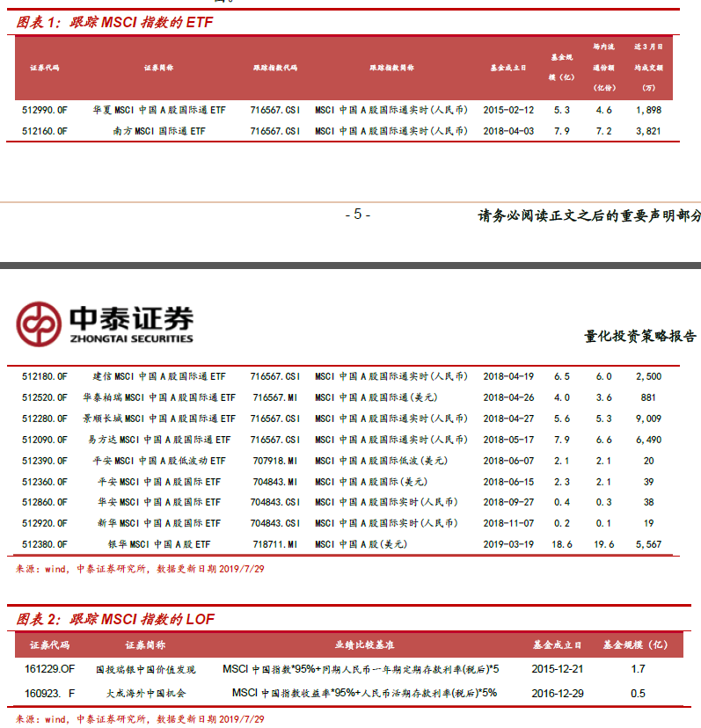Screen dimensions: 701x728
Task: Click inception date 2018-05-17
Action: pos(508,440)
